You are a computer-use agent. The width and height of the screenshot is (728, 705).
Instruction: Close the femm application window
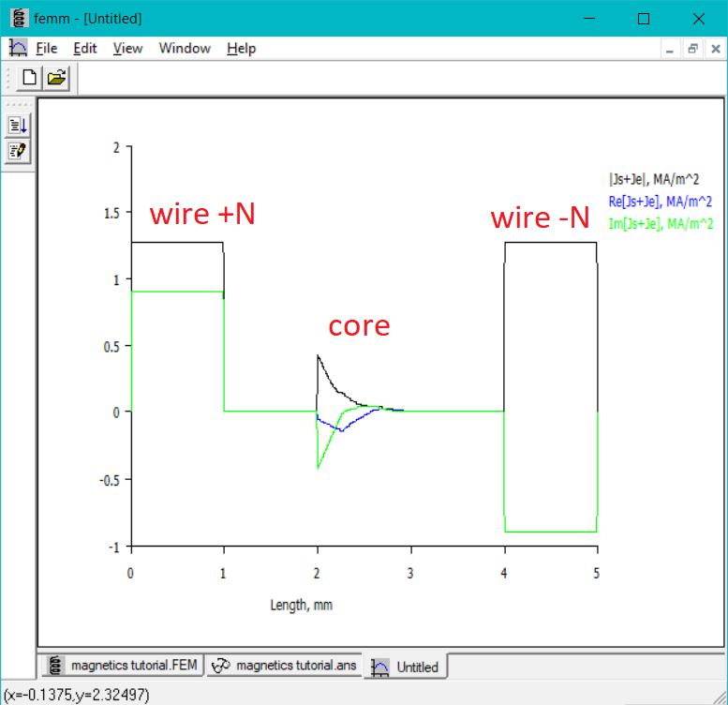click(x=698, y=19)
